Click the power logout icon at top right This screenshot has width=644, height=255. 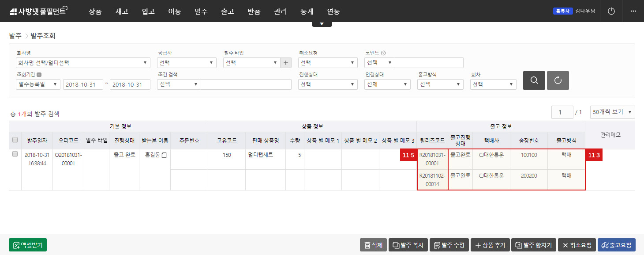610,11
